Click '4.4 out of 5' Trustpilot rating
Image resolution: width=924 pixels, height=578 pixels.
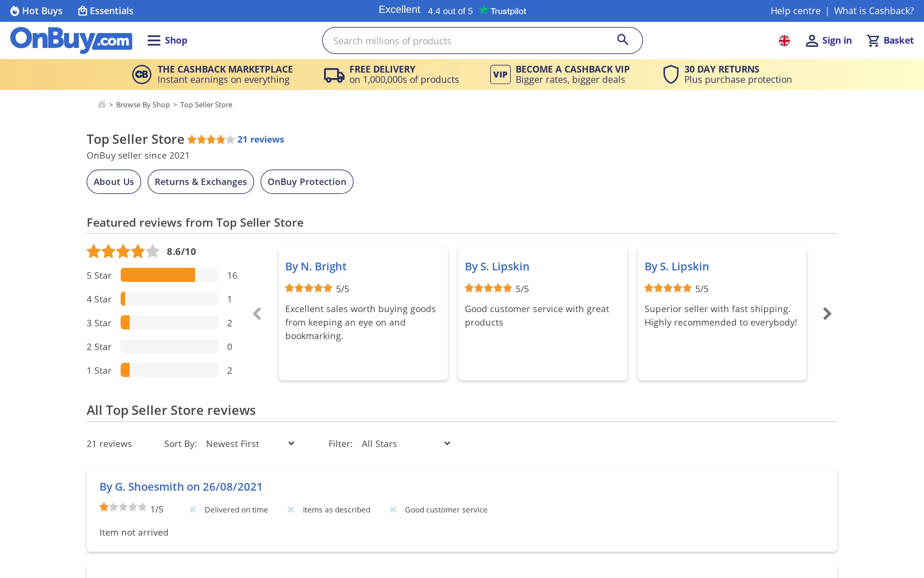tap(450, 11)
